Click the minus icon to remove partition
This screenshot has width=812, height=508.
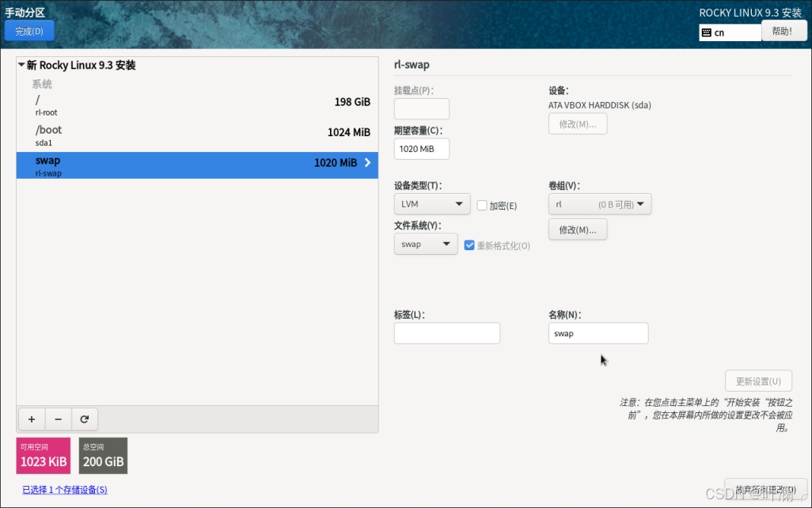click(58, 419)
